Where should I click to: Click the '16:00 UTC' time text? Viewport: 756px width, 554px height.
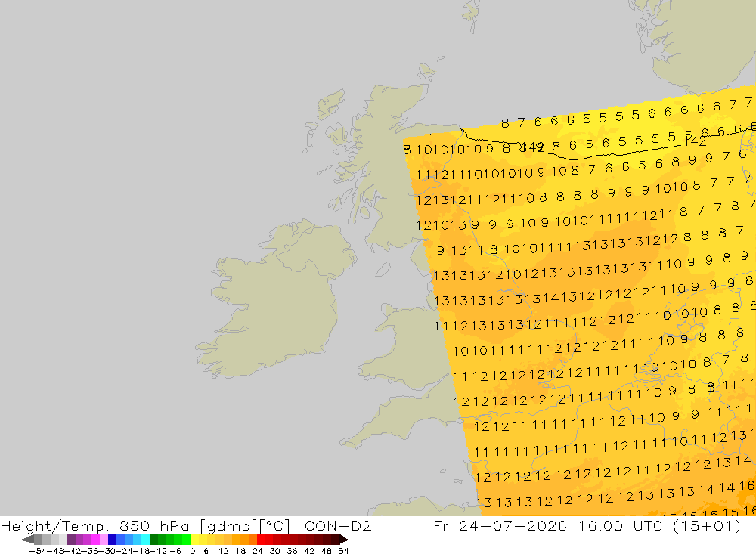pos(621,525)
